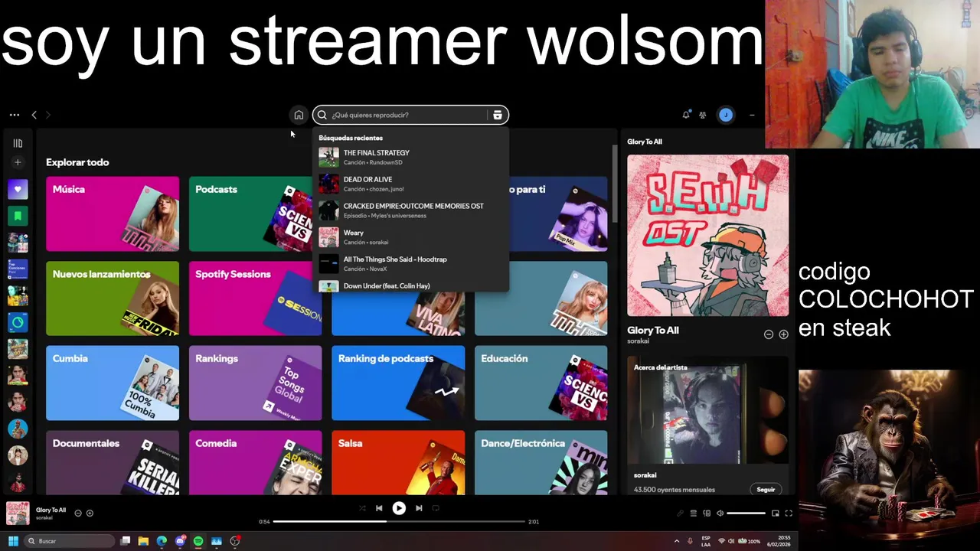This screenshot has width=980, height=551.
Task: Add Glory To All to library in the right panel
Action: 783,334
